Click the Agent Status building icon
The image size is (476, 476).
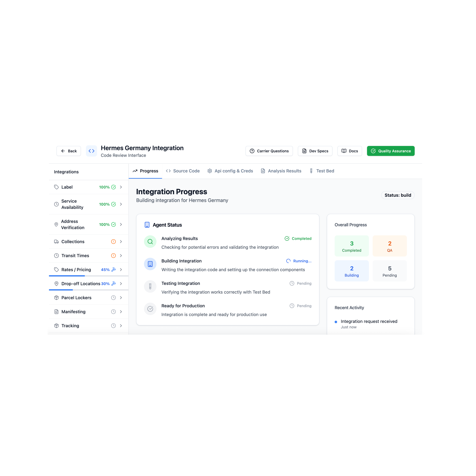147,225
